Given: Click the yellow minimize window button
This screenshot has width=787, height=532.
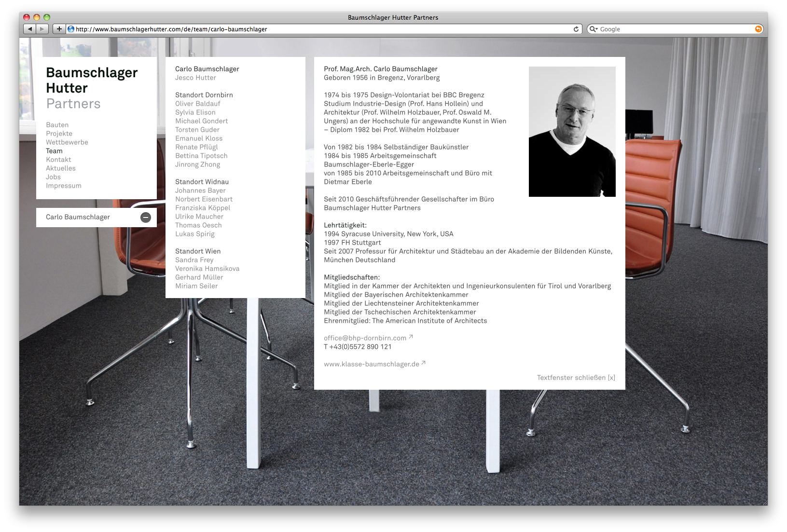Looking at the screenshot, I should pos(37,17).
